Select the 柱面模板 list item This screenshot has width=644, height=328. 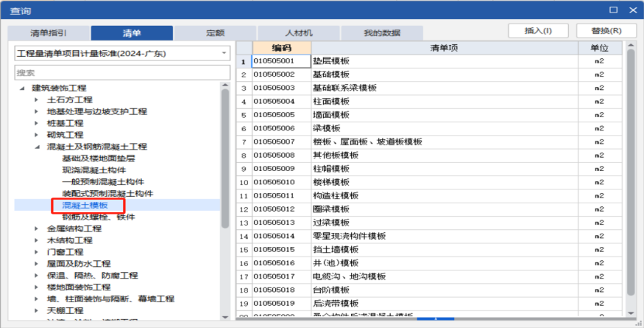click(331, 101)
